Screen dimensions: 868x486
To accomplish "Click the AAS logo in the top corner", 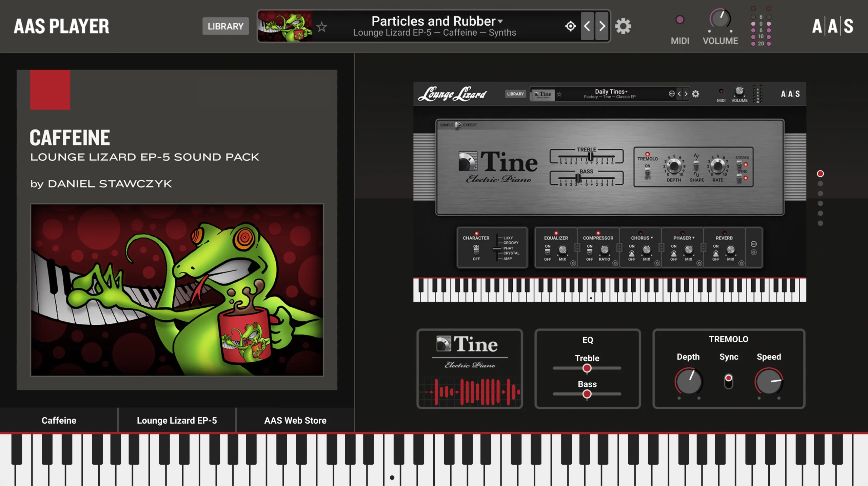I will click(833, 26).
